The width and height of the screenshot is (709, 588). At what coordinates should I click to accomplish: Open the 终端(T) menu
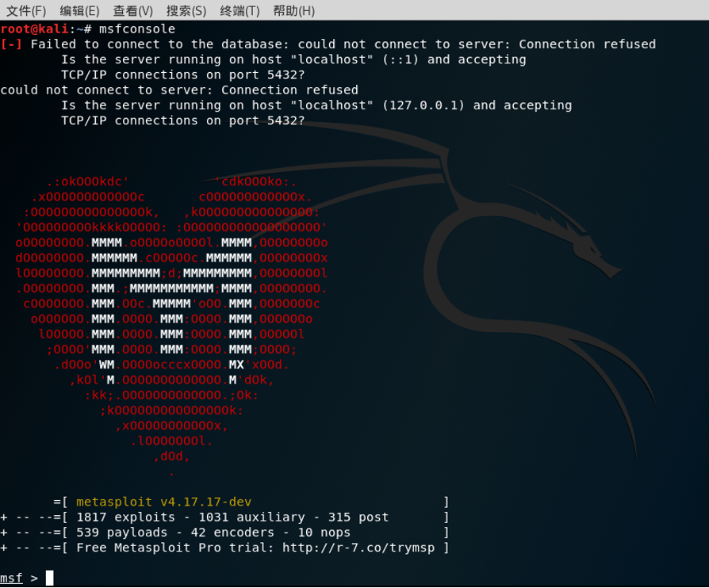coord(240,10)
